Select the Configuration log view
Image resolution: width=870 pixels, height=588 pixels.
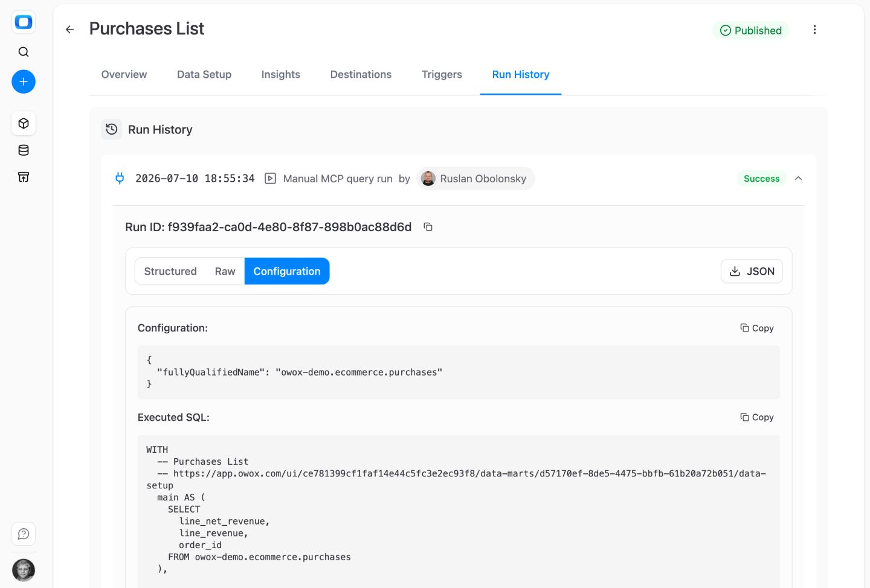pyautogui.click(x=287, y=271)
